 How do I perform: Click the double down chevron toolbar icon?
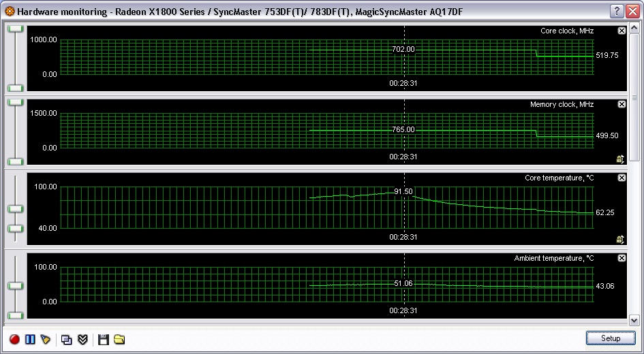click(82, 339)
